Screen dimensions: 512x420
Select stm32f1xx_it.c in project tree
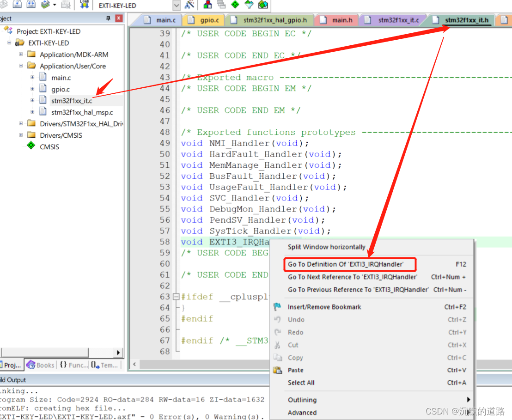pyautogui.click(x=72, y=101)
